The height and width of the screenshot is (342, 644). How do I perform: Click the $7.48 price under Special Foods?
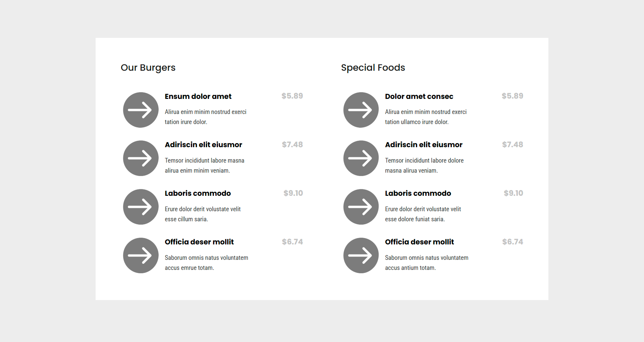(513, 145)
